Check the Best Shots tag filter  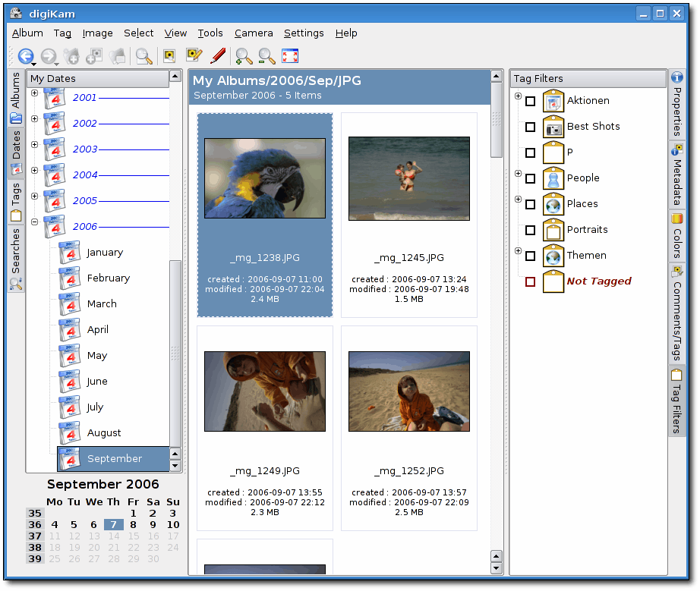[x=531, y=127]
